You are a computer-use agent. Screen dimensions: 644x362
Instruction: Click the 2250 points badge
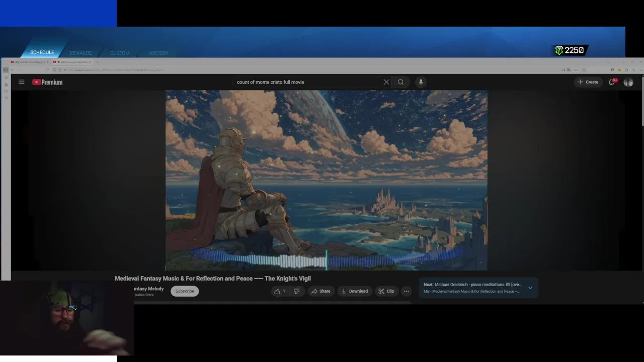click(x=570, y=50)
